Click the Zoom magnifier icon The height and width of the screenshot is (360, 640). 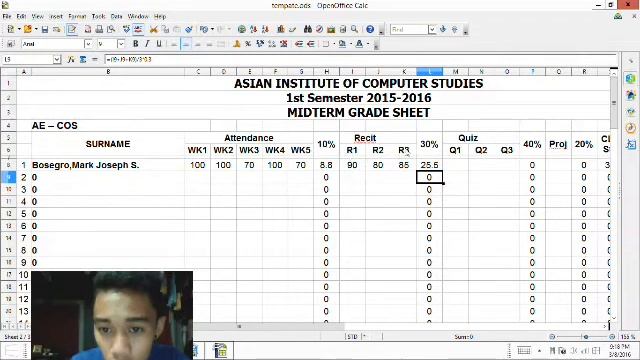point(354,29)
